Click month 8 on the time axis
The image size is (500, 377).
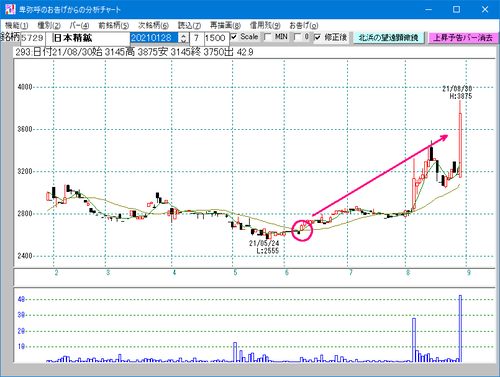(408, 273)
